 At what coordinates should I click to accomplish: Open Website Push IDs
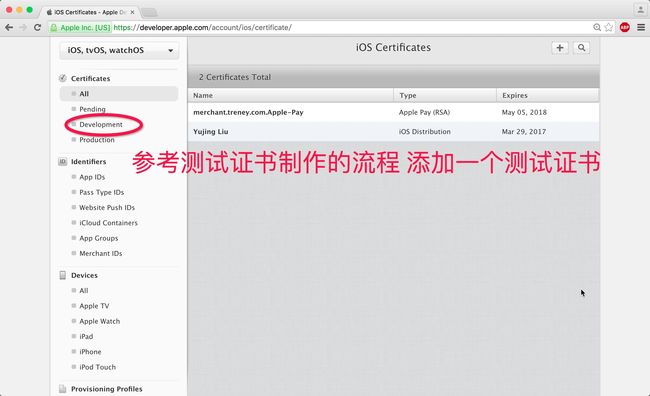tap(107, 207)
